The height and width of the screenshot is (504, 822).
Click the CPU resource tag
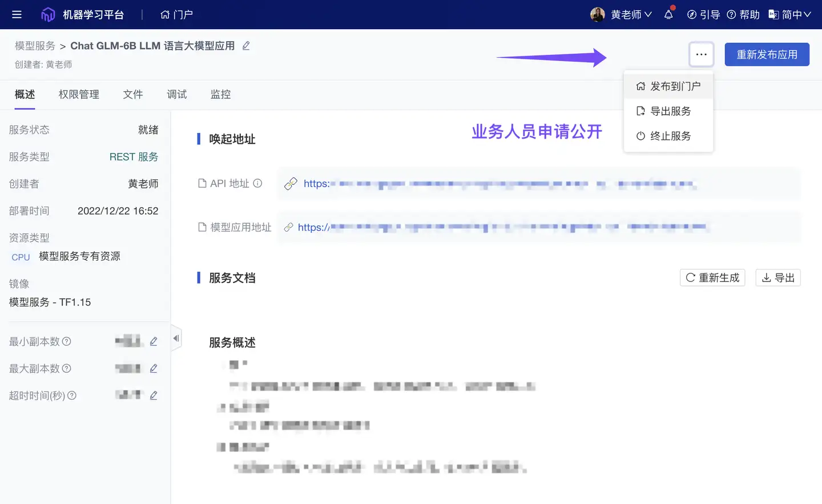21,257
